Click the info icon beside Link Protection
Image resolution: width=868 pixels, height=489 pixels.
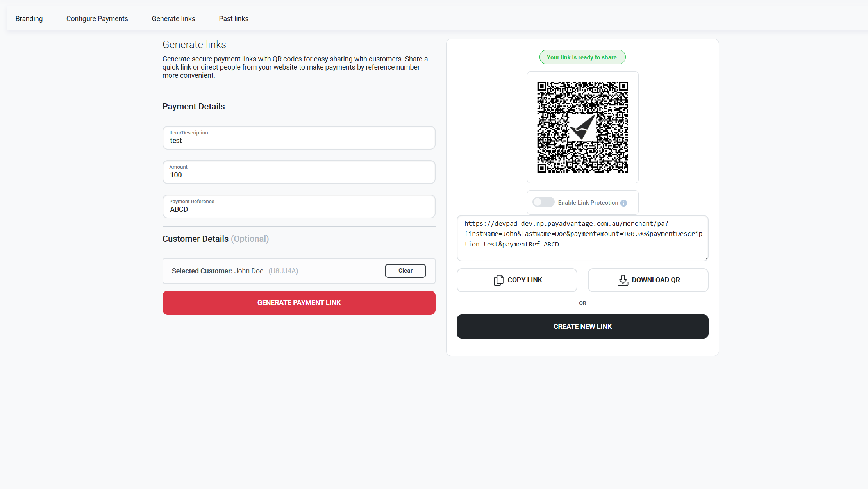[623, 203]
